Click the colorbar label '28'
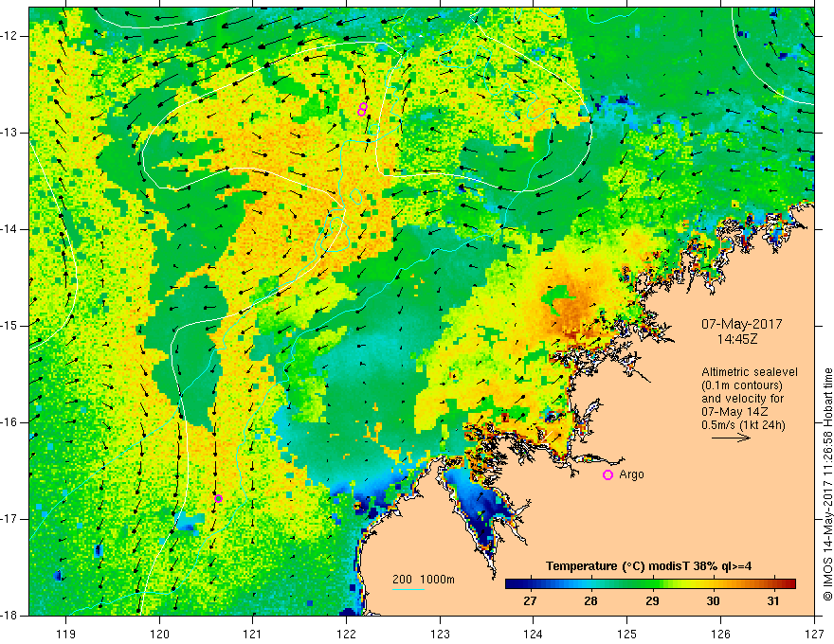The image size is (834, 644). coord(590,601)
